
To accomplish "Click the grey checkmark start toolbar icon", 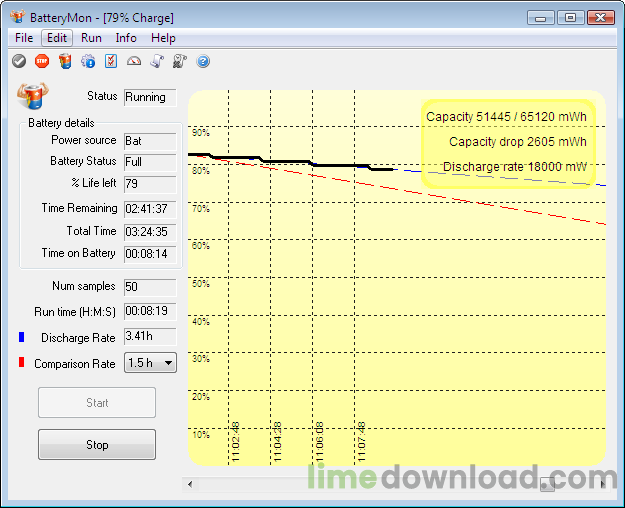I will pos(19,61).
